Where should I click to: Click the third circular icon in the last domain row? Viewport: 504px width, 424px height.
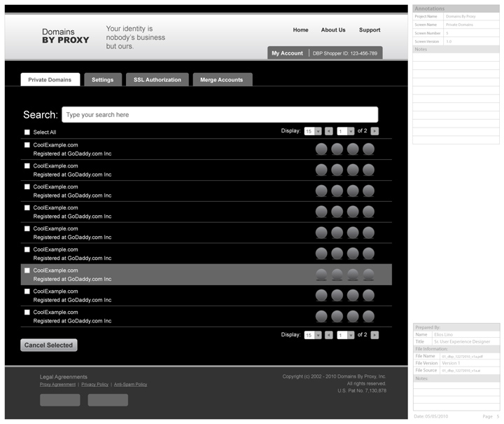click(x=353, y=316)
